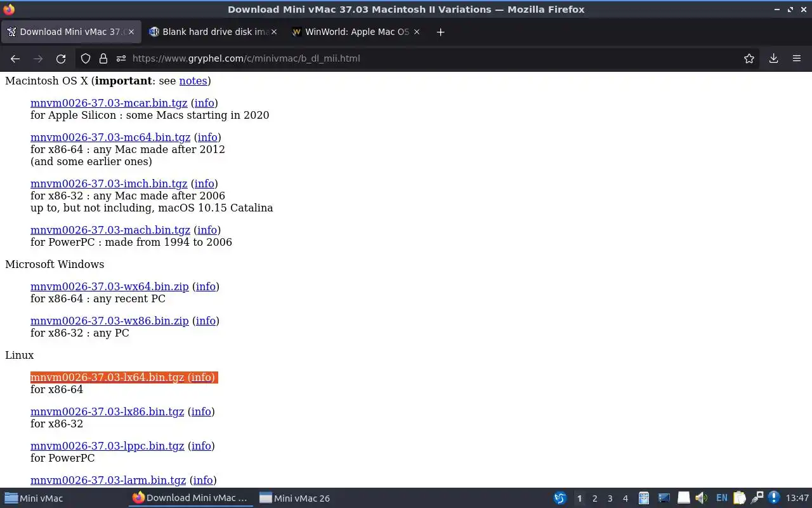Download mnvm0026-37.03-mcar.bin.tgz
The width and height of the screenshot is (812, 508).
click(x=109, y=103)
